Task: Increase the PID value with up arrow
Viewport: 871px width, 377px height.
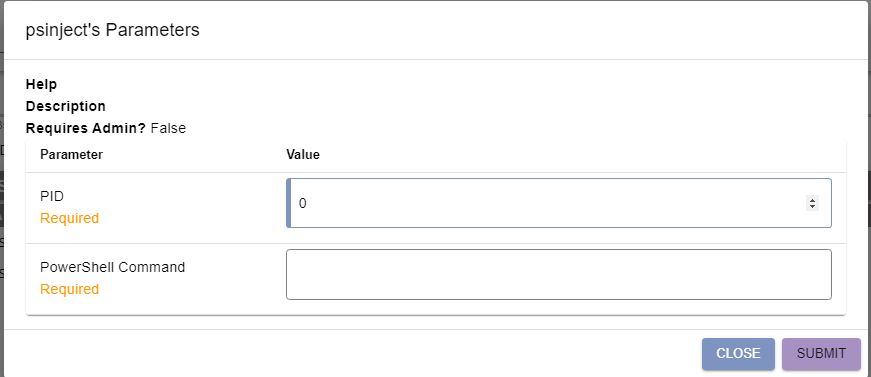Action: pos(812,200)
